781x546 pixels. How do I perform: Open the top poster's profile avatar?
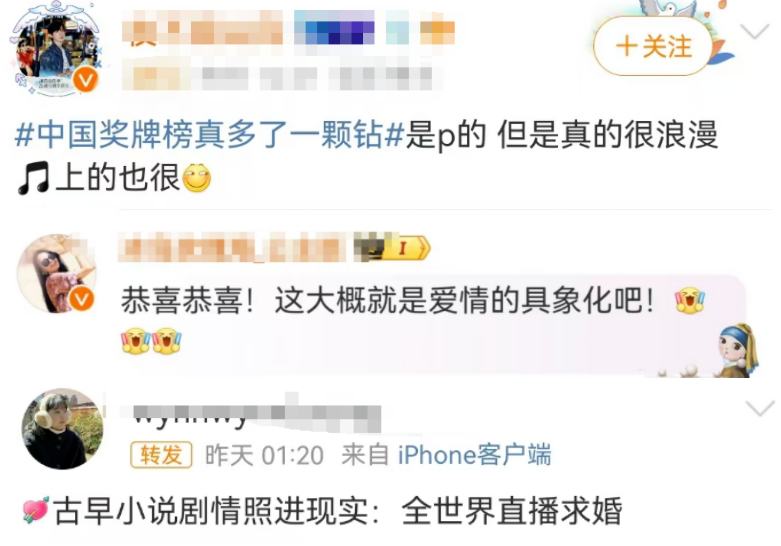(55, 51)
